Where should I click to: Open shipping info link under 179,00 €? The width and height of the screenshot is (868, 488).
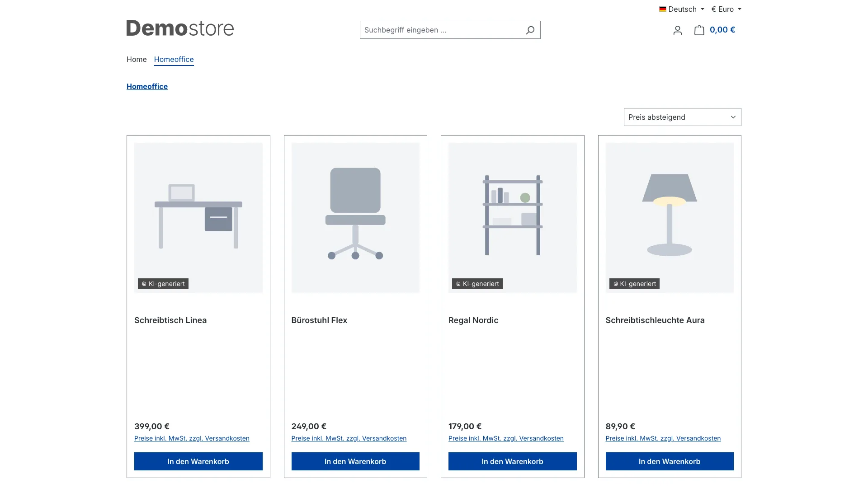506,438
